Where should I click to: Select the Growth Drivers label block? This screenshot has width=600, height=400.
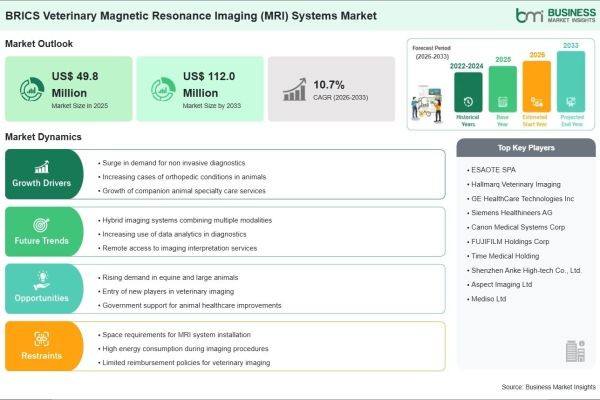point(44,174)
